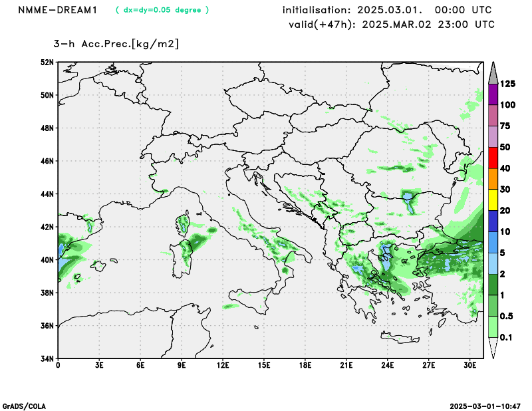Click the dark blue 10-20 colorbar swatch
This screenshot has width=532, height=411.
[493, 221]
